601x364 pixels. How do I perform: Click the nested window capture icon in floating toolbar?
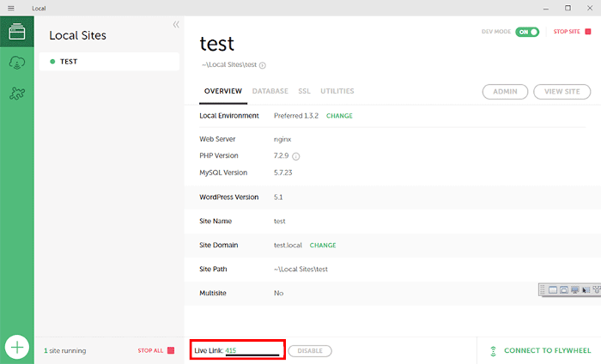[564, 290]
